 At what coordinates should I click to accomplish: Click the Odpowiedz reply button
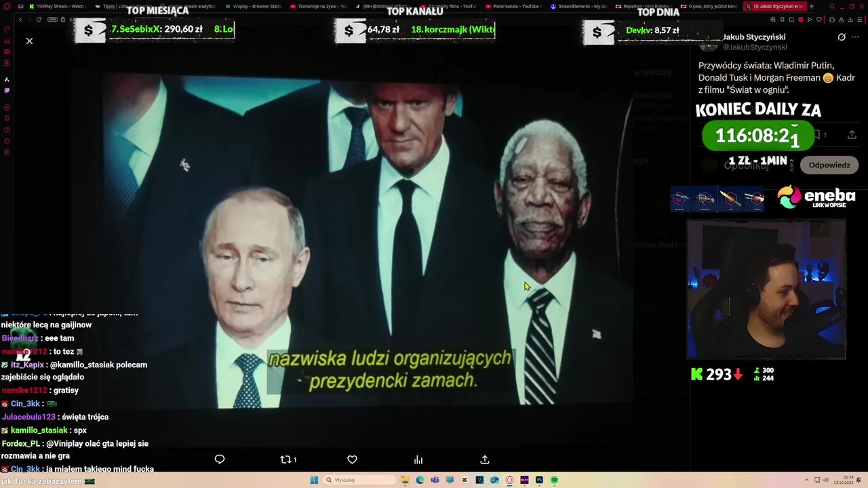[x=829, y=165]
